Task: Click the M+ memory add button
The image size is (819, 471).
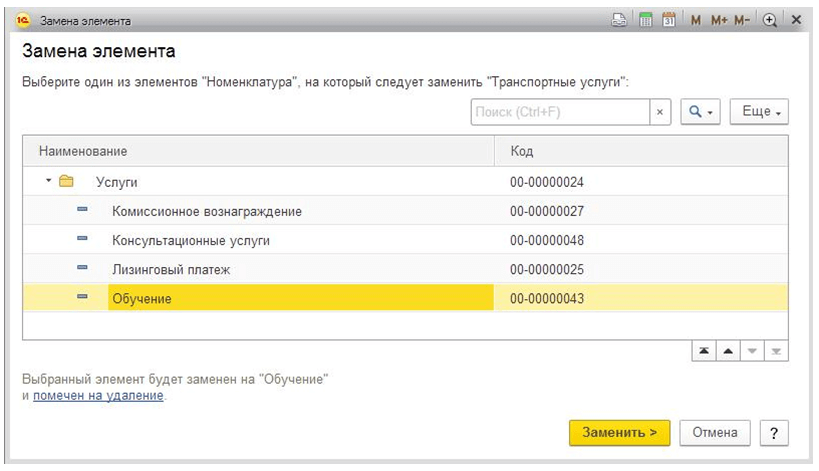Action: coord(717,20)
